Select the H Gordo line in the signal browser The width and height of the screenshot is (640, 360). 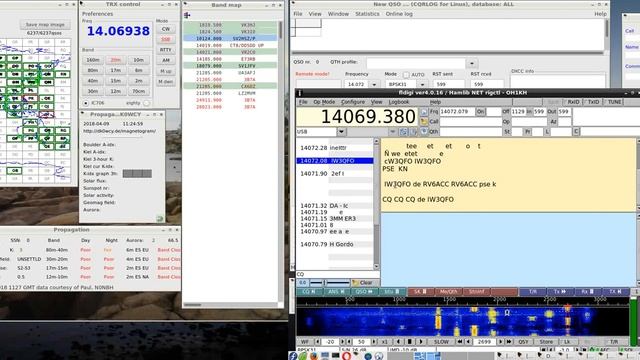pos(335,244)
